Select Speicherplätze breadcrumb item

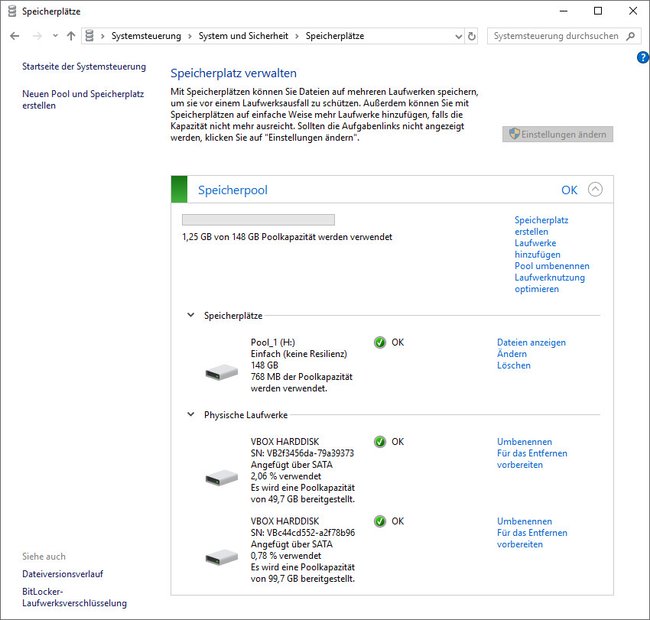coord(335,36)
